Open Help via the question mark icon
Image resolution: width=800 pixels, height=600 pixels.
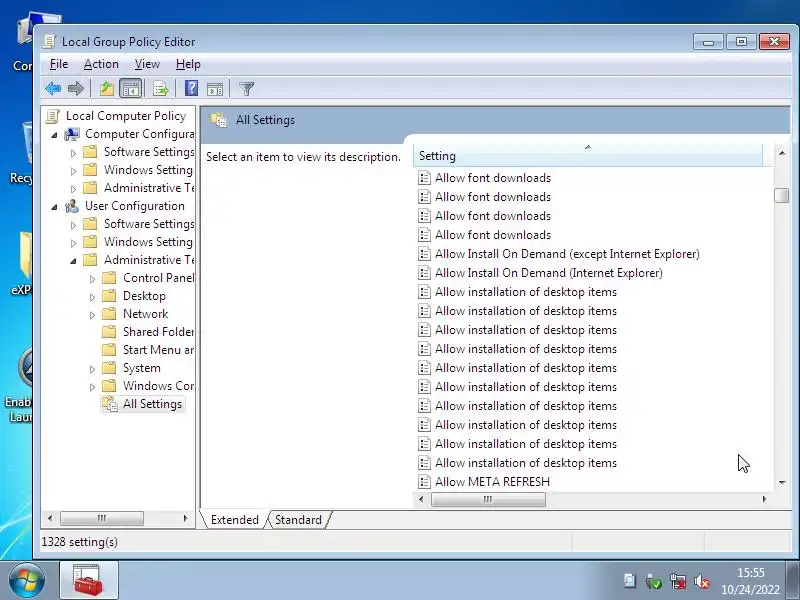[191, 88]
